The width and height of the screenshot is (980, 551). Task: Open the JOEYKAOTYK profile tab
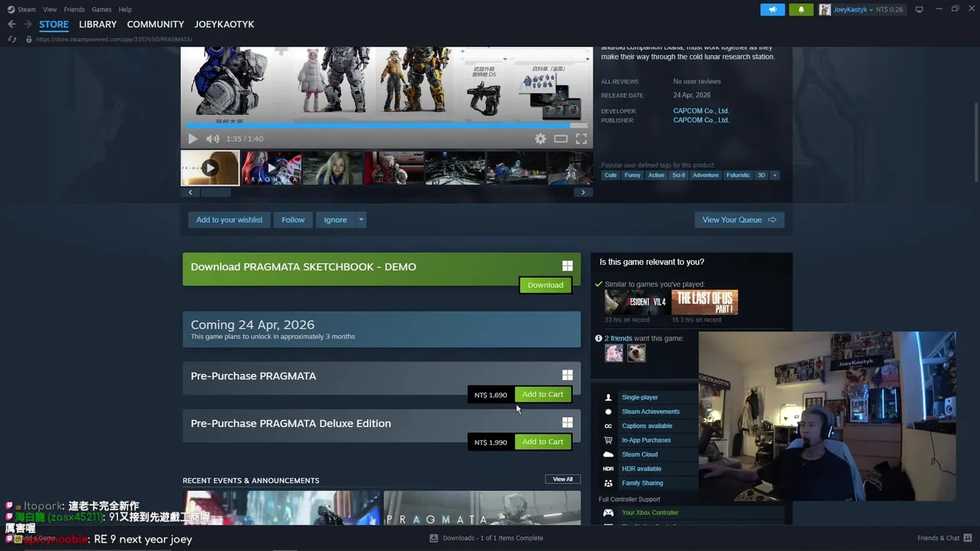click(224, 24)
